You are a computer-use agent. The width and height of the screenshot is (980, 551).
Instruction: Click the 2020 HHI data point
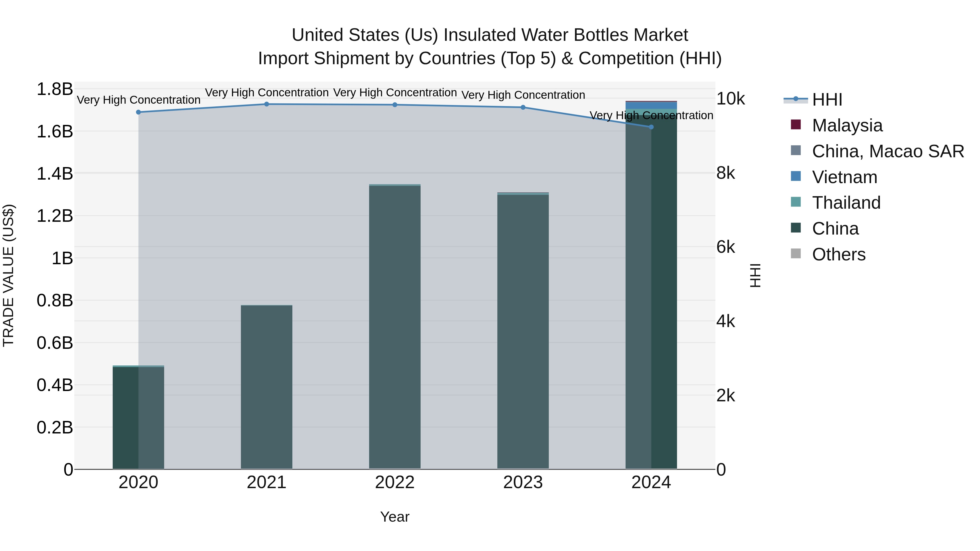(139, 112)
